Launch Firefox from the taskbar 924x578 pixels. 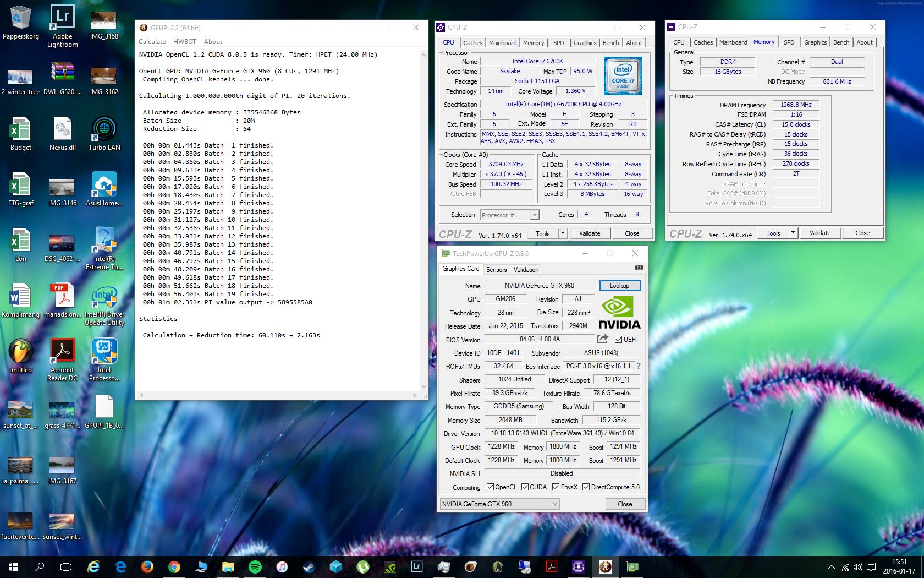click(x=147, y=566)
